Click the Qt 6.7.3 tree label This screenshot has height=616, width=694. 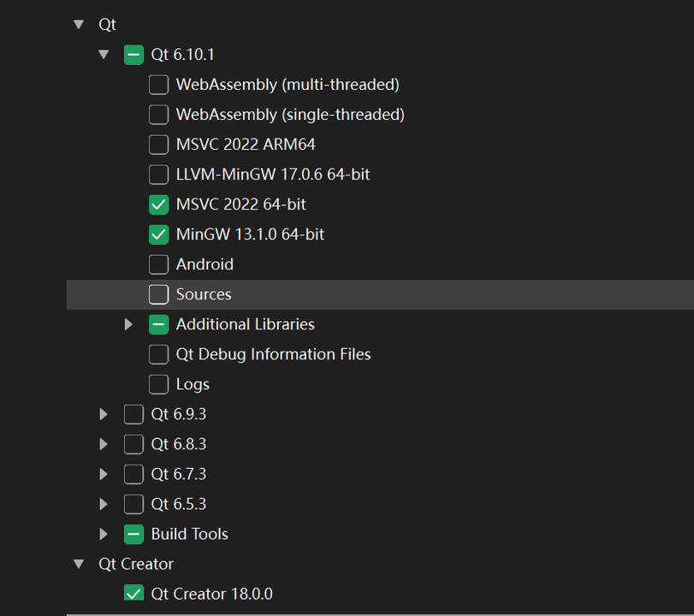click(x=178, y=474)
